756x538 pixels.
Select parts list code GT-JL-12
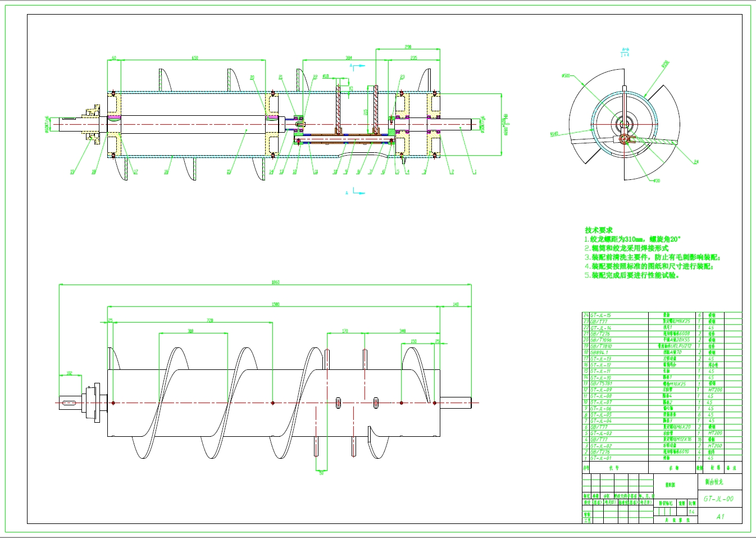click(x=601, y=365)
